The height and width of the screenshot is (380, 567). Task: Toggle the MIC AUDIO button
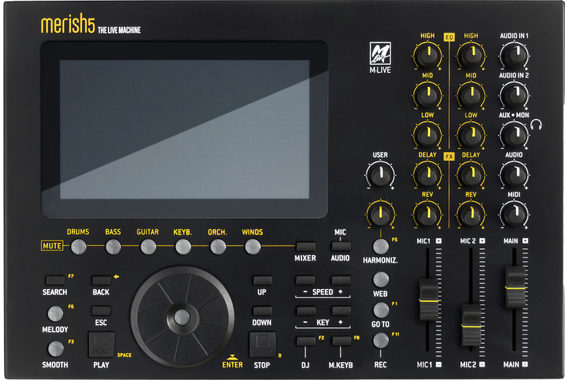[x=341, y=247]
